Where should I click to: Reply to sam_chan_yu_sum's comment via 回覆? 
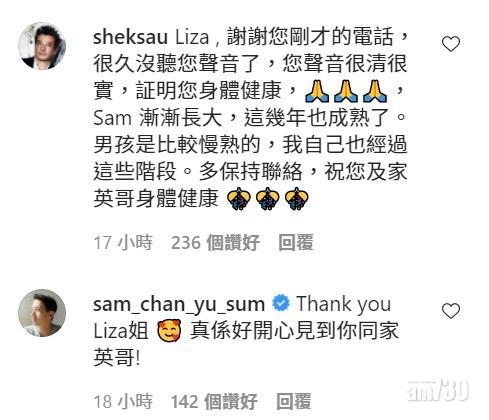tap(294, 401)
